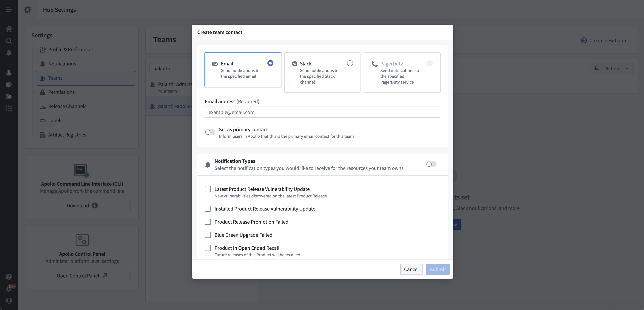Image resolution: width=644 pixels, height=310 pixels.
Task: Click the help question mark icon
Action: tap(9, 277)
